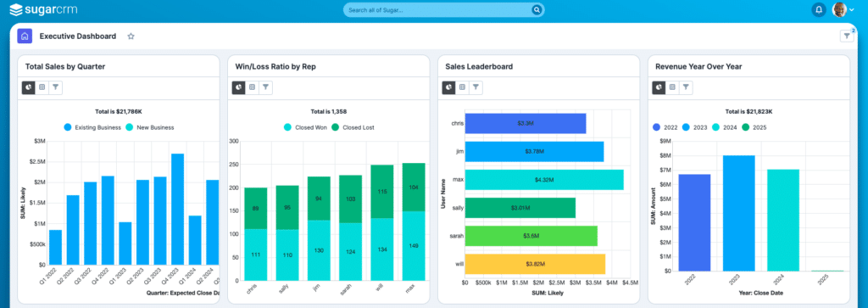Click will's Closed Lost segment 115

[x=382, y=191]
